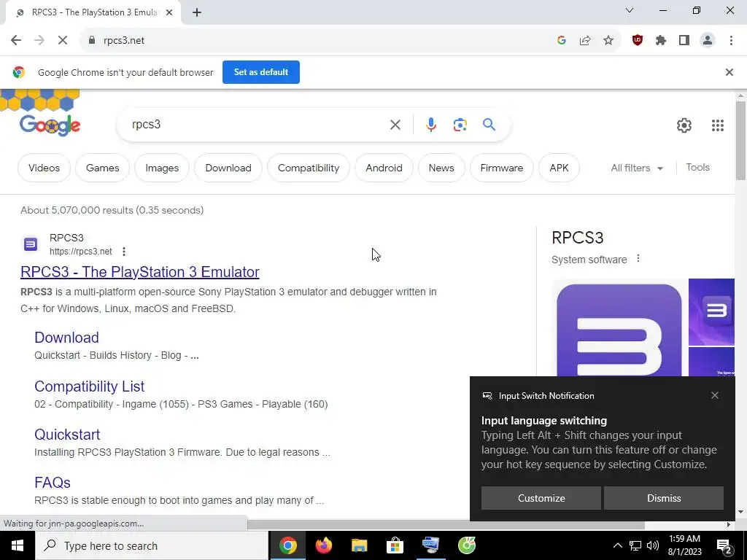Open the Quickstart sitelink
The height and width of the screenshot is (560, 747).
click(67, 435)
